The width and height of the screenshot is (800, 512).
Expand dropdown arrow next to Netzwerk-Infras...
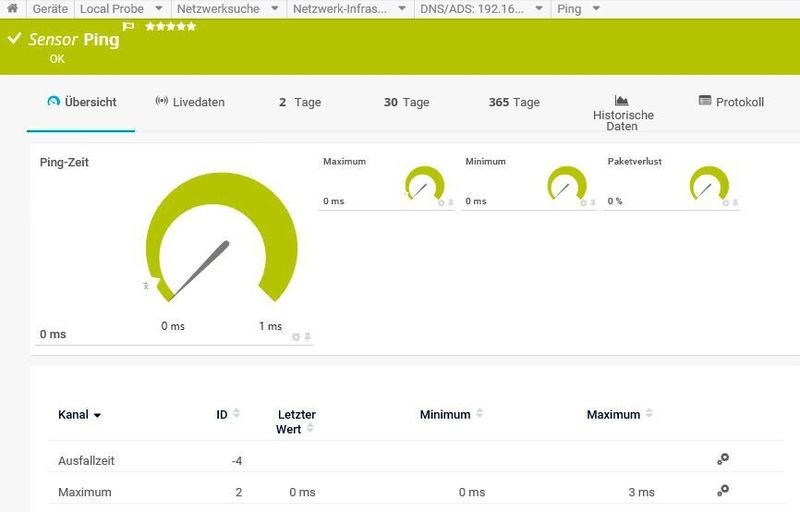[x=402, y=9]
